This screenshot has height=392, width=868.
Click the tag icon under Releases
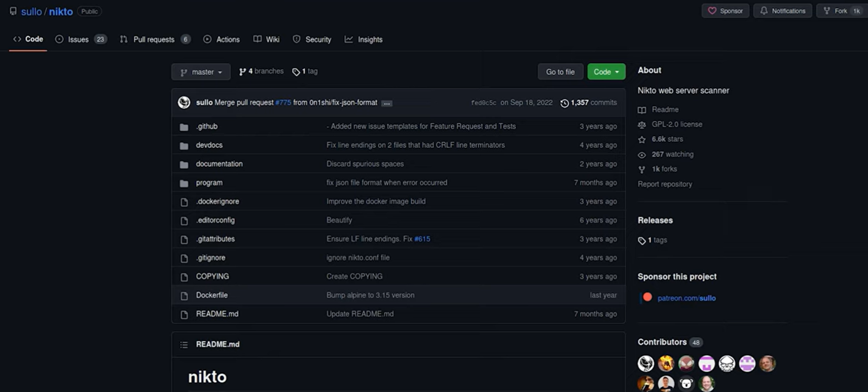click(642, 240)
